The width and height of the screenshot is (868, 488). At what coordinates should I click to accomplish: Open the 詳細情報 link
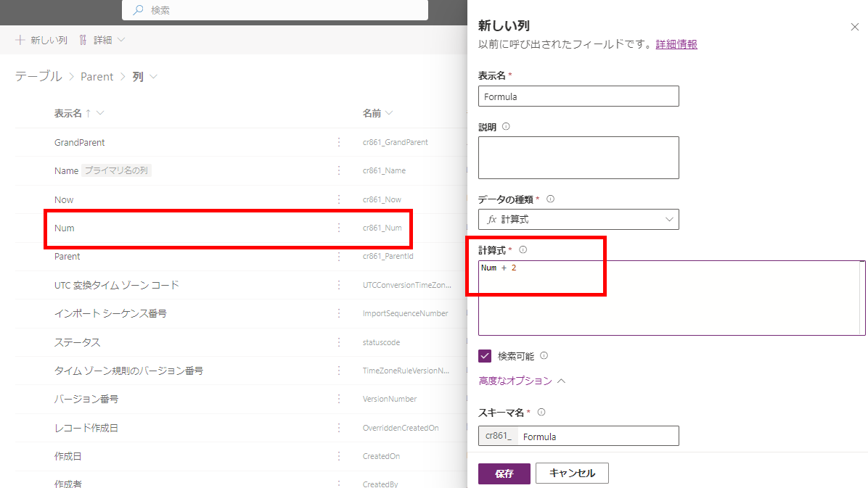click(676, 44)
